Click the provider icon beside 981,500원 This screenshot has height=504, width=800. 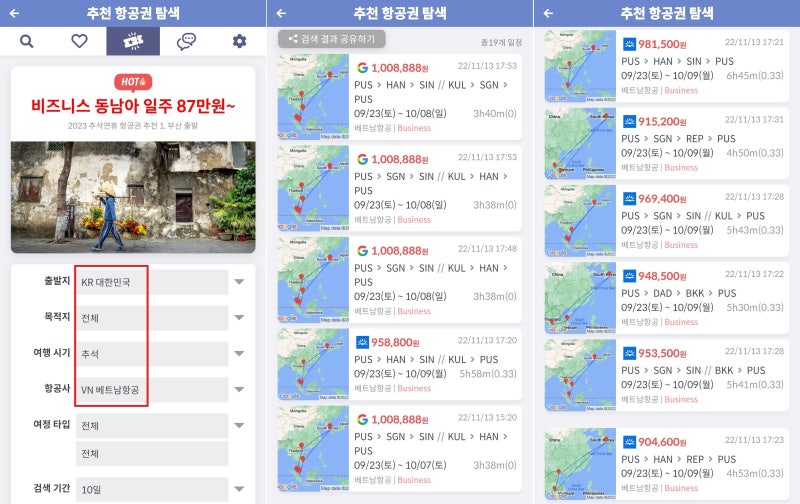[629, 44]
